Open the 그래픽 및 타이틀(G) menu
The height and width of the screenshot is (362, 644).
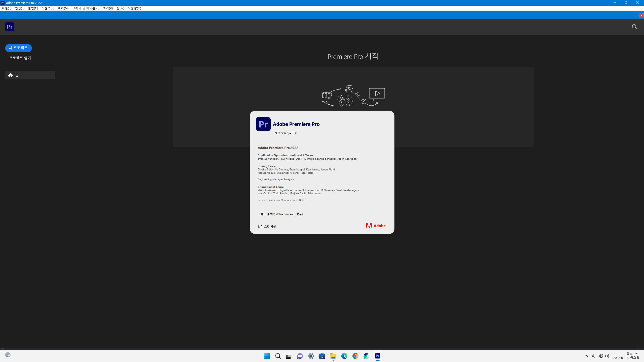(x=86, y=8)
